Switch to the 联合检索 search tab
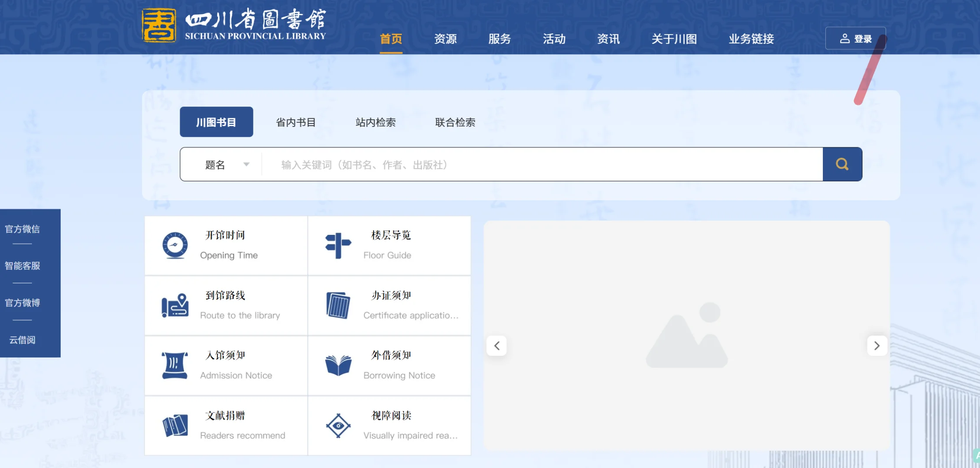980x468 pixels. click(x=455, y=122)
